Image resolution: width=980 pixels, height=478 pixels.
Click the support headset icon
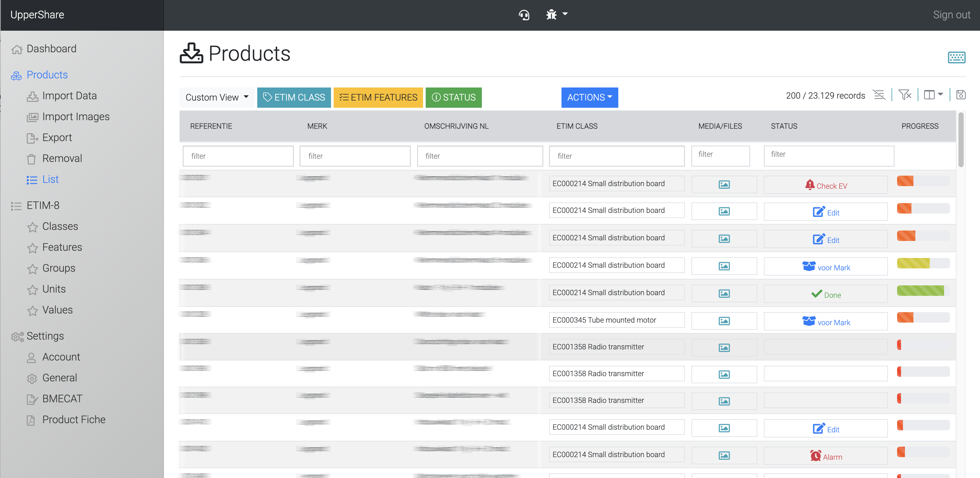(524, 15)
